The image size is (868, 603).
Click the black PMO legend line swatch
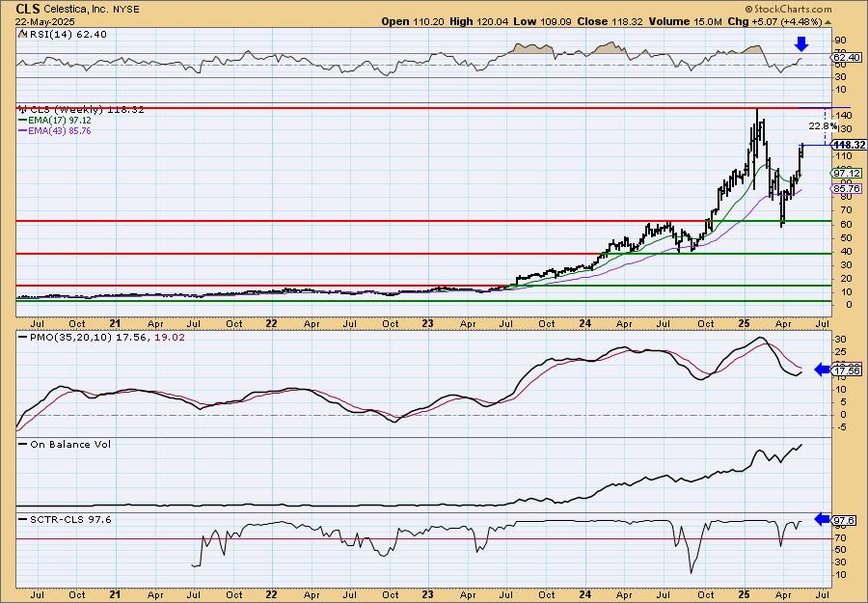pyautogui.click(x=23, y=337)
